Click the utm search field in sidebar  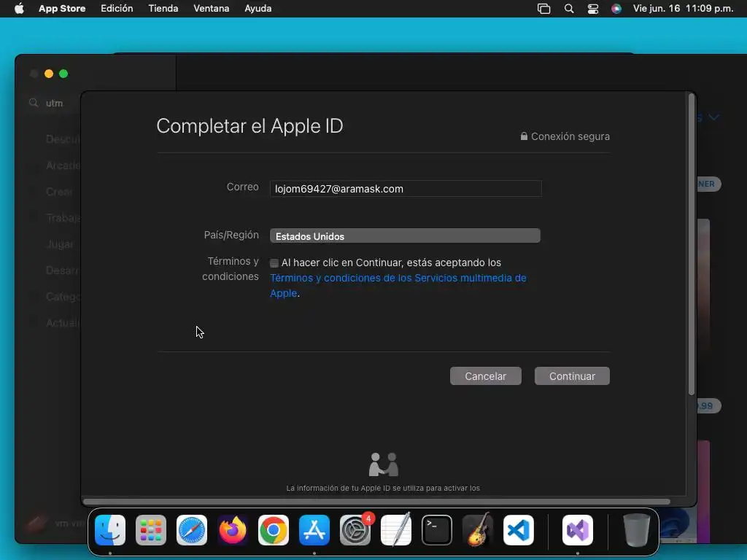54,103
